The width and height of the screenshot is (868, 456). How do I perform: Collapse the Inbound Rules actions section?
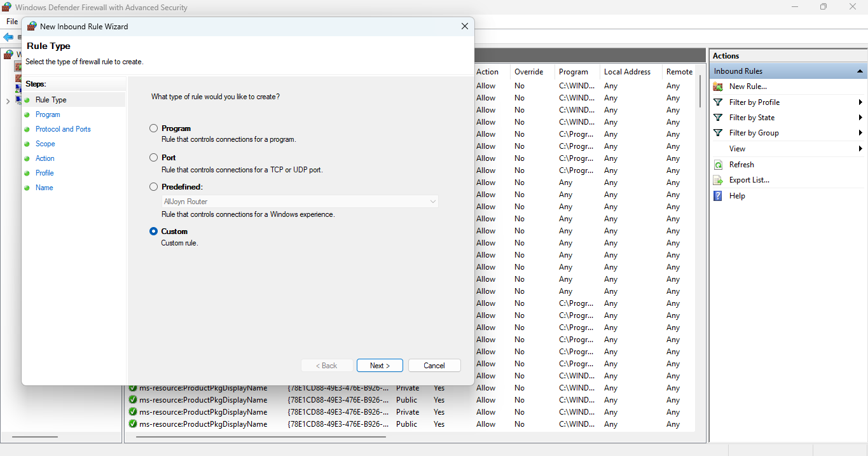pos(860,71)
